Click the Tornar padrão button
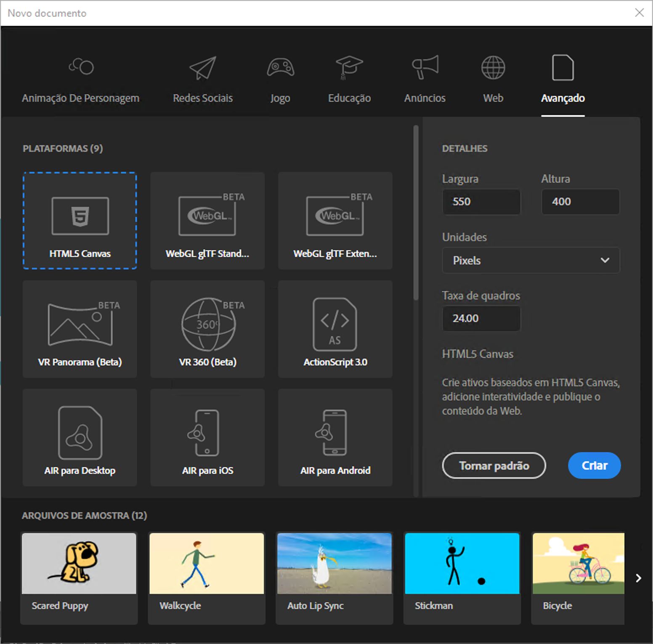 coord(494,466)
